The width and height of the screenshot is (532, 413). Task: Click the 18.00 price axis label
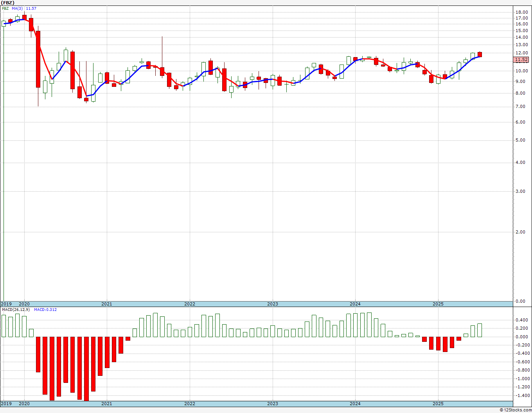(521, 12)
